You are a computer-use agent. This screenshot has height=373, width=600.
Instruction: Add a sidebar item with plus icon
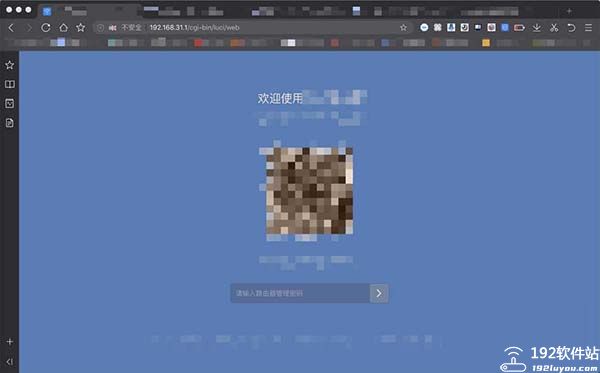(x=10, y=341)
